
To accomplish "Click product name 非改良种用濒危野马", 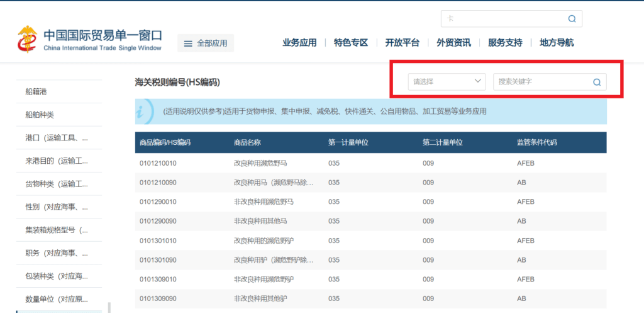I will tap(264, 202).
